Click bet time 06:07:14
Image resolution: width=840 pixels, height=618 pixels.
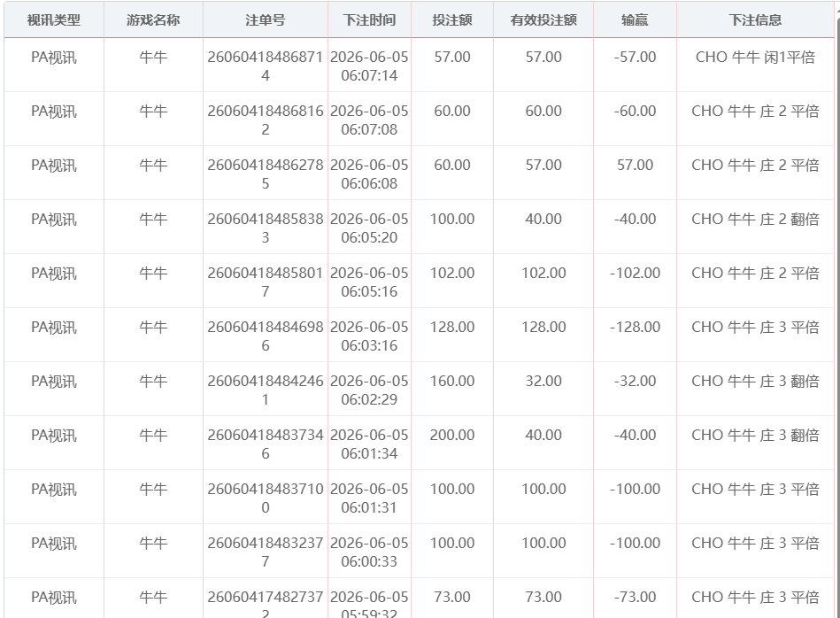369,75
